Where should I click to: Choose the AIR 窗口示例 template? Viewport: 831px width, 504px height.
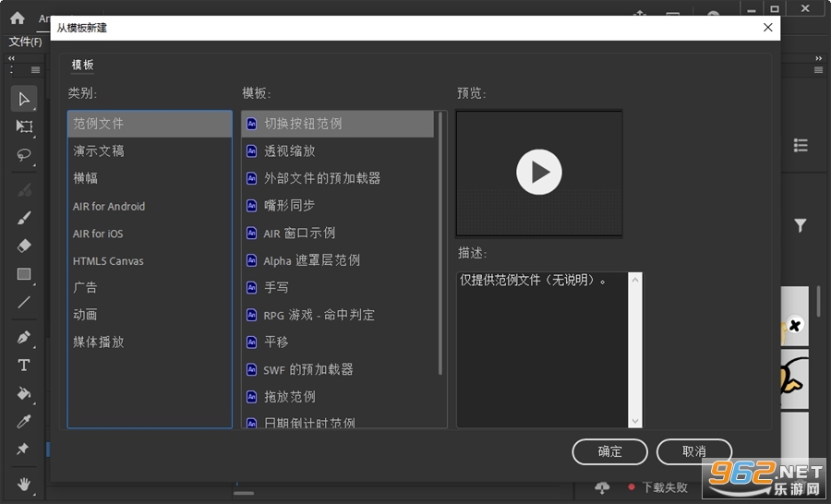coord(338,233)
